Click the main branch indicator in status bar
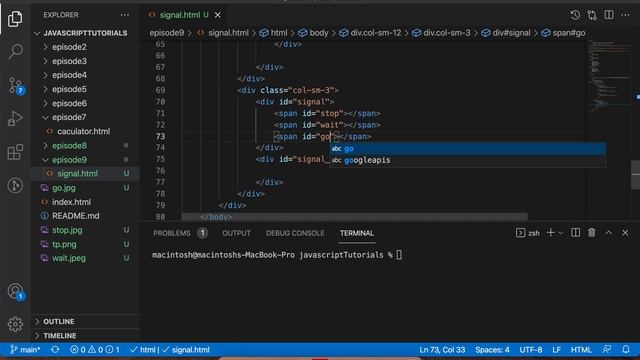 [25, 350]
